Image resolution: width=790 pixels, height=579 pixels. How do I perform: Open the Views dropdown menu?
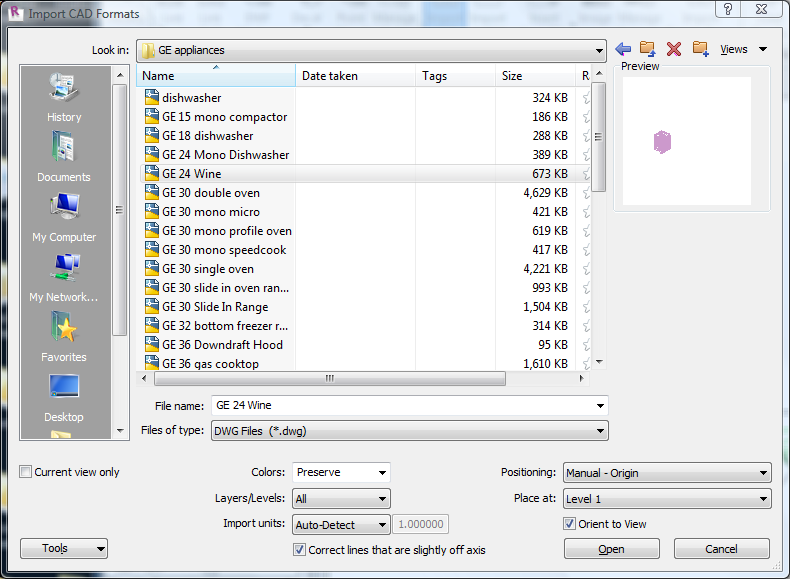[744, 49]
